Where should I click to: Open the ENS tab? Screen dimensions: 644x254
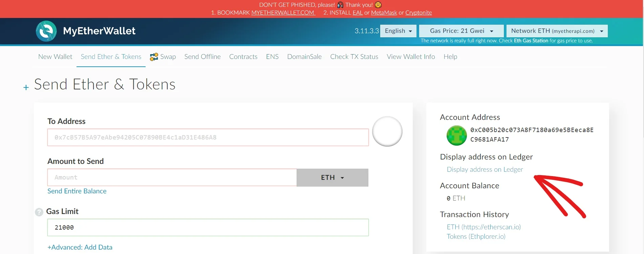(x=272, y=57)
